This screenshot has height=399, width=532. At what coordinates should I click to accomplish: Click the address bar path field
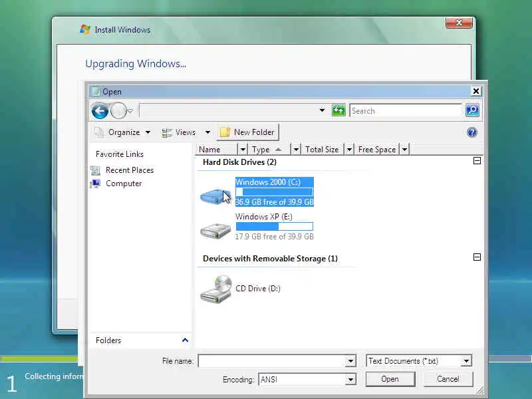228,110
